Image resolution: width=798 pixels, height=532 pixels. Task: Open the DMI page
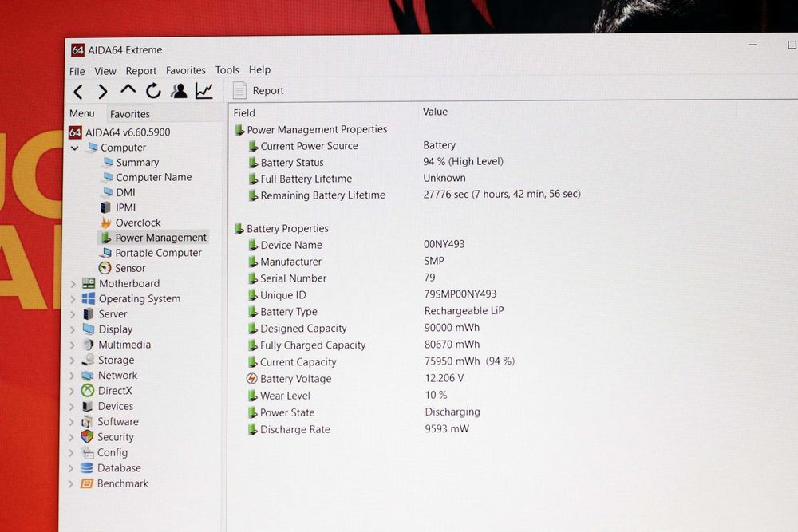tap(125, 193)
